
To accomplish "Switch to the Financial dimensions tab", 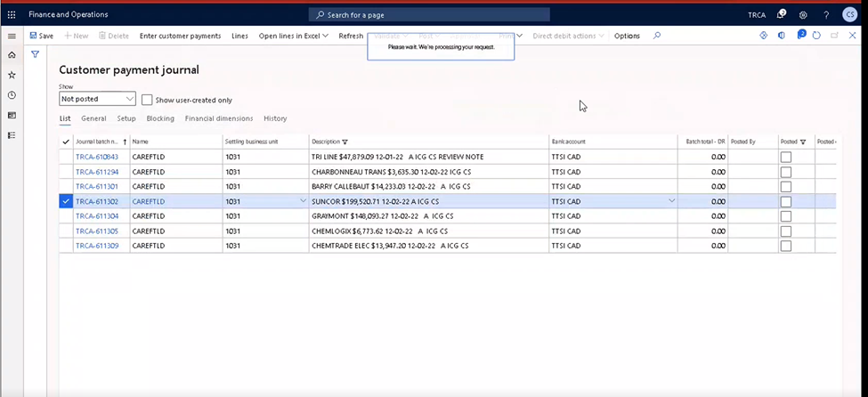I will (219, 118).
